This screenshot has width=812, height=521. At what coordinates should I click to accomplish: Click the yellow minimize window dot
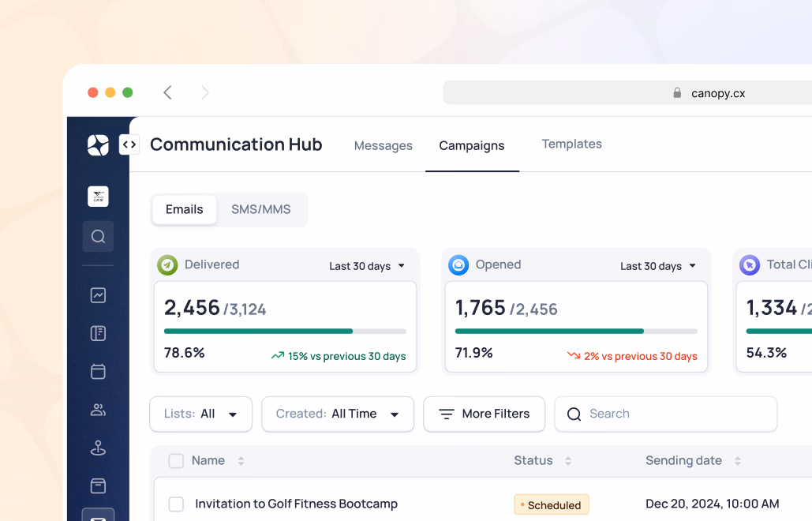click(110, 92)
